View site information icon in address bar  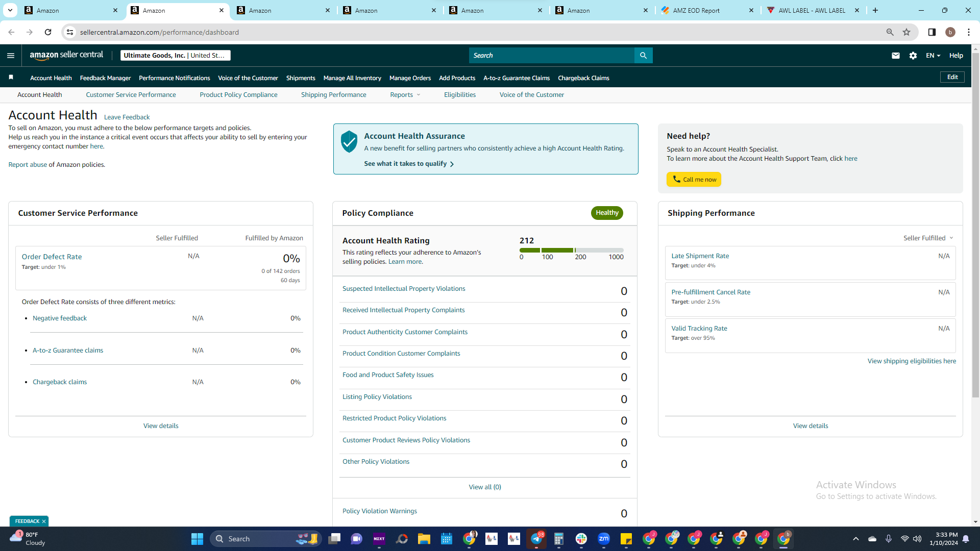click(x=70, y=32)
